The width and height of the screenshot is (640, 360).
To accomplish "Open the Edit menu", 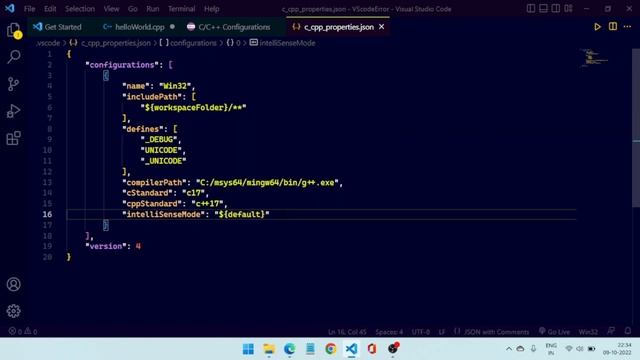I will [50, 9].
